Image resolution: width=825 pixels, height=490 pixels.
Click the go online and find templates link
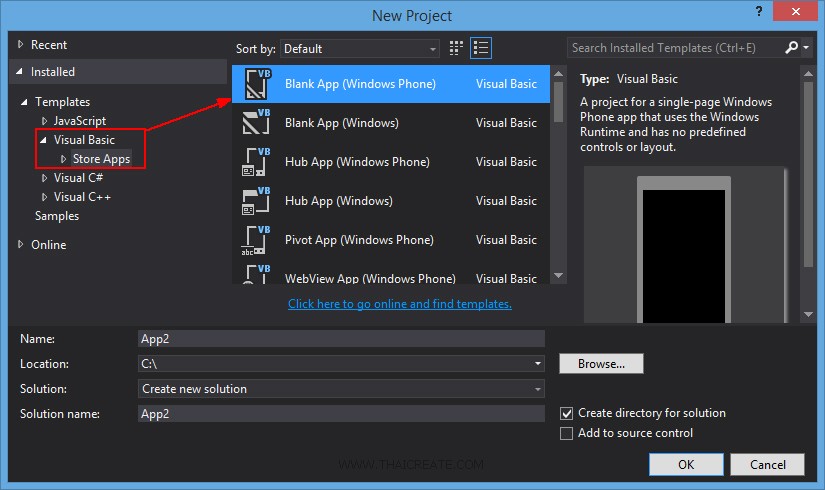(399, 304)
